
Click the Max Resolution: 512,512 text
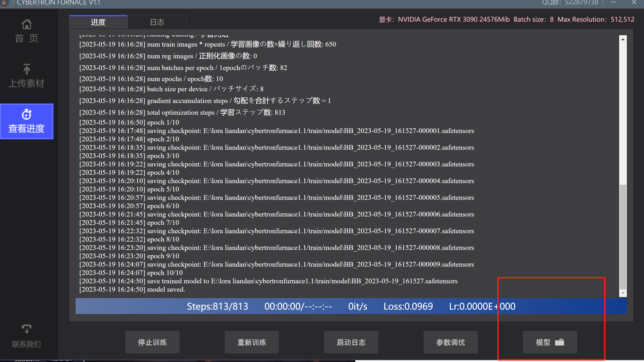[596, 19]
